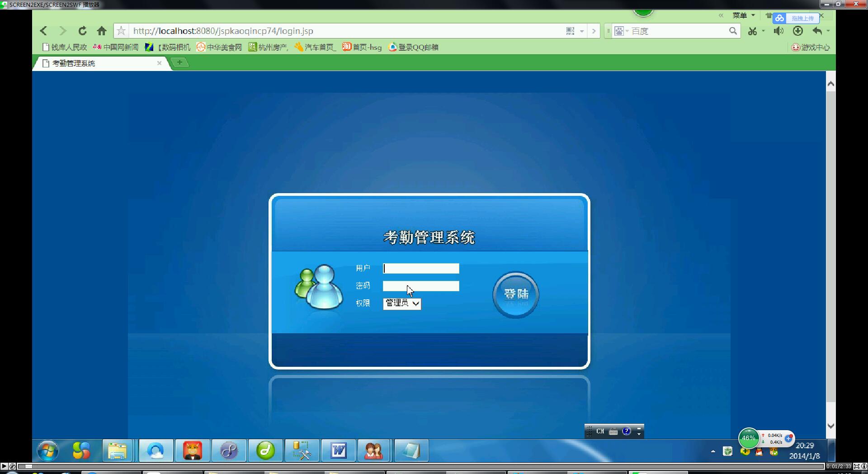868x474 pixels.
Task: Open the QR code icon in address bar
Action: click(570, 31)
